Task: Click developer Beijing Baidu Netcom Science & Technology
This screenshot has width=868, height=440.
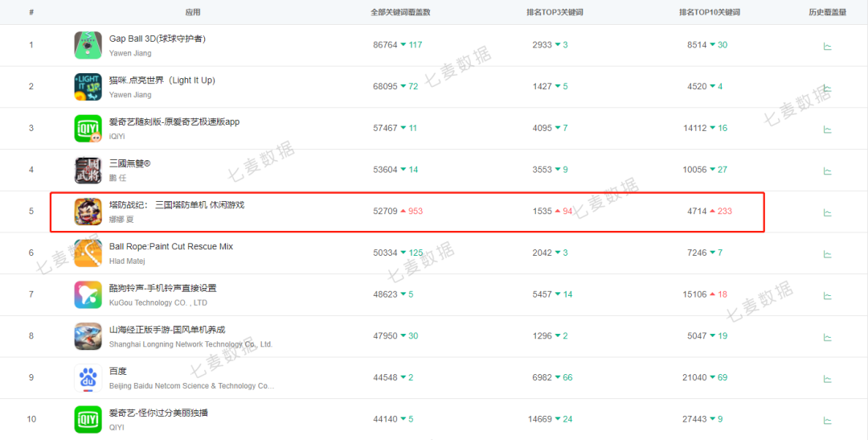Action: pyautogui.click(x=191, y=385)
